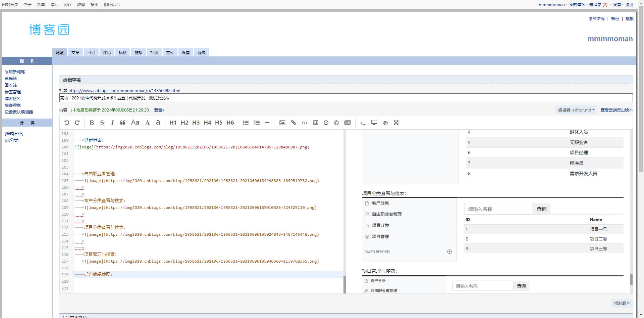Click the [未分类] category link
Screen dimensions: 644x318
pos(12,140)
